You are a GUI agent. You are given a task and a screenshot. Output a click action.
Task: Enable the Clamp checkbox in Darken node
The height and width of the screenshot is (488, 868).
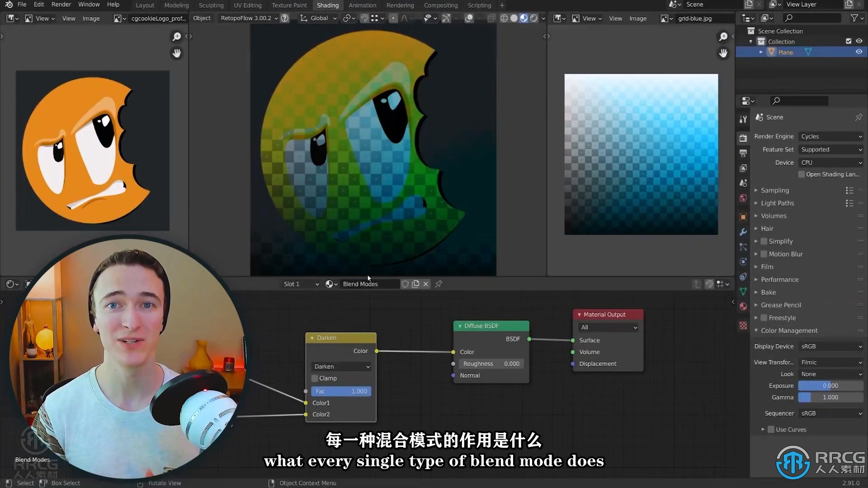click(x=314, y=378)
